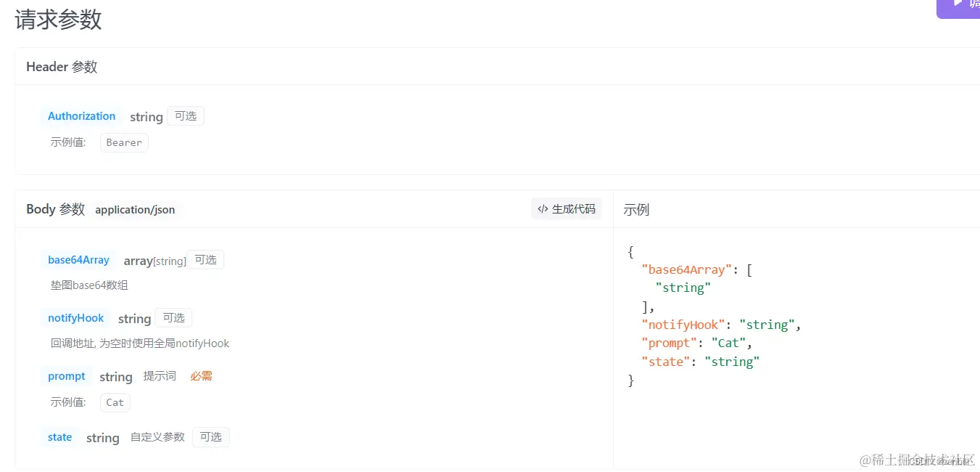
Task: Click the 回调地址 notifyHook description text
Action: [140, 343]
